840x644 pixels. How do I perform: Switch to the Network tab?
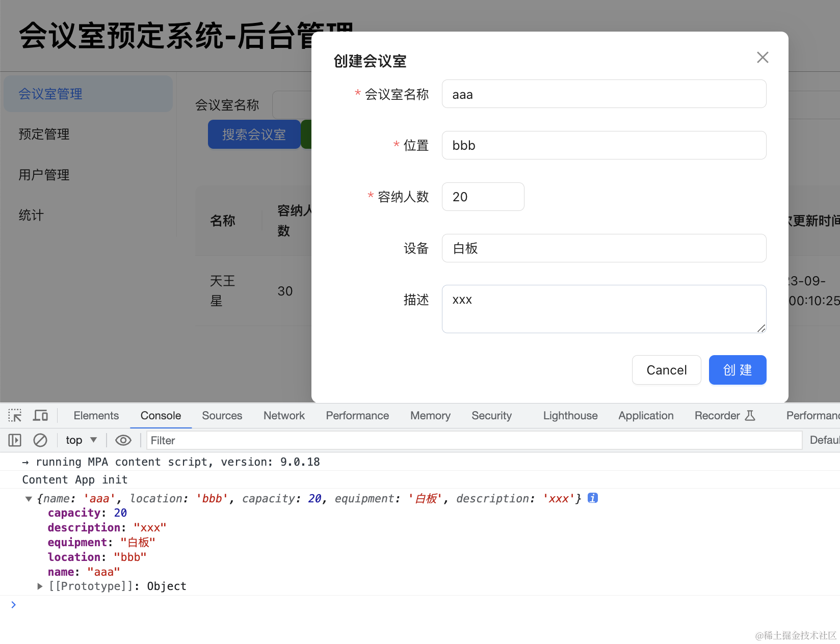click(284, 416)
